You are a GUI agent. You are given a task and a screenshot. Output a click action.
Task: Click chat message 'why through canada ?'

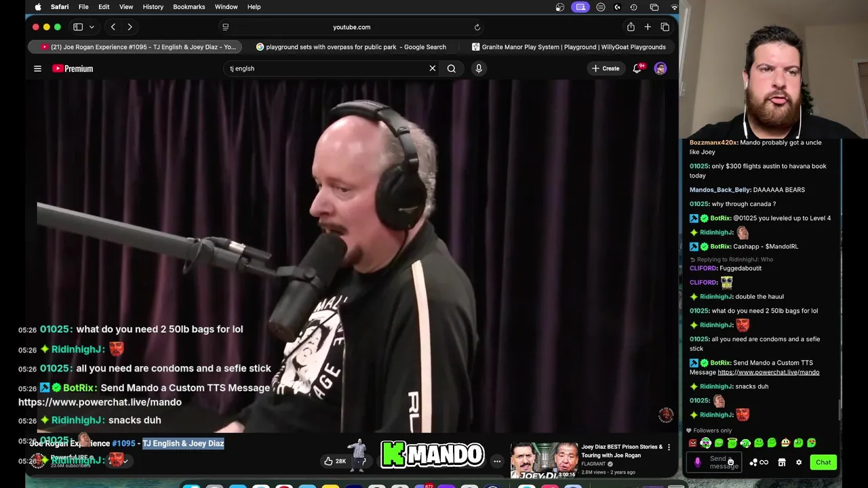click(x=744, y=204)
